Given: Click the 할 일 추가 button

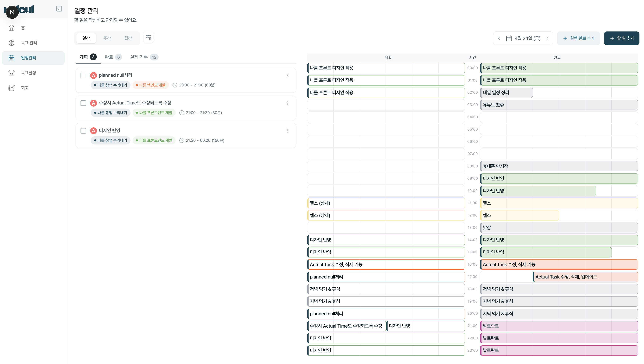Looking at the screenshot, I should (x=621, y=38).
